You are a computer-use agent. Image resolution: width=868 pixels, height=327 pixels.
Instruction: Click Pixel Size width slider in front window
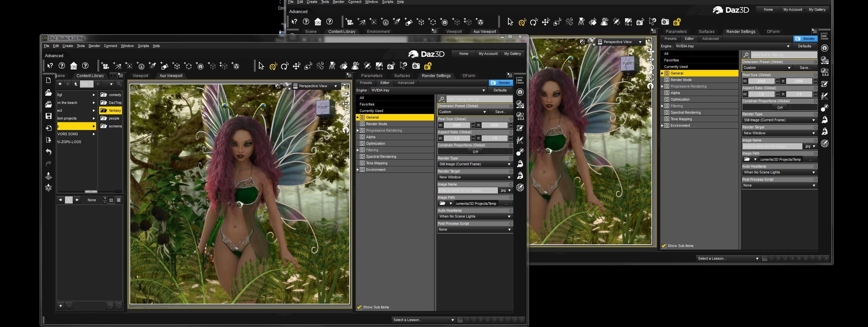coord(456,125)
